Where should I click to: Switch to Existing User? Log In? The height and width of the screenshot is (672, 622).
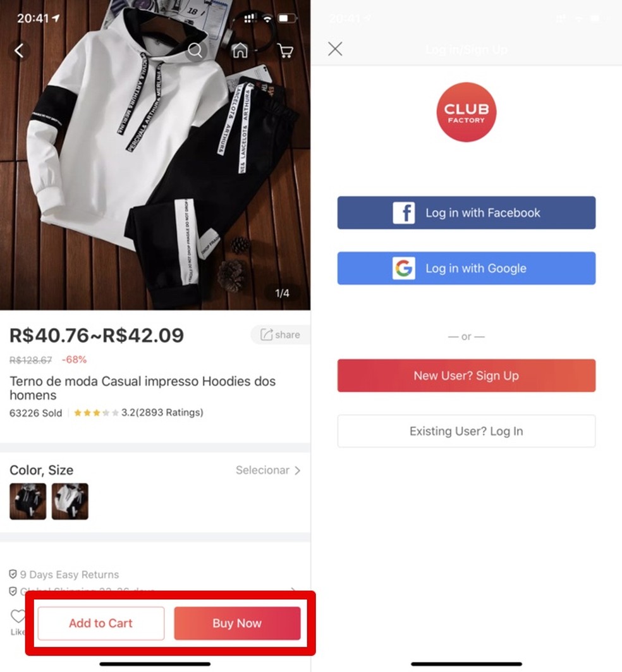[x=466, y=431]
